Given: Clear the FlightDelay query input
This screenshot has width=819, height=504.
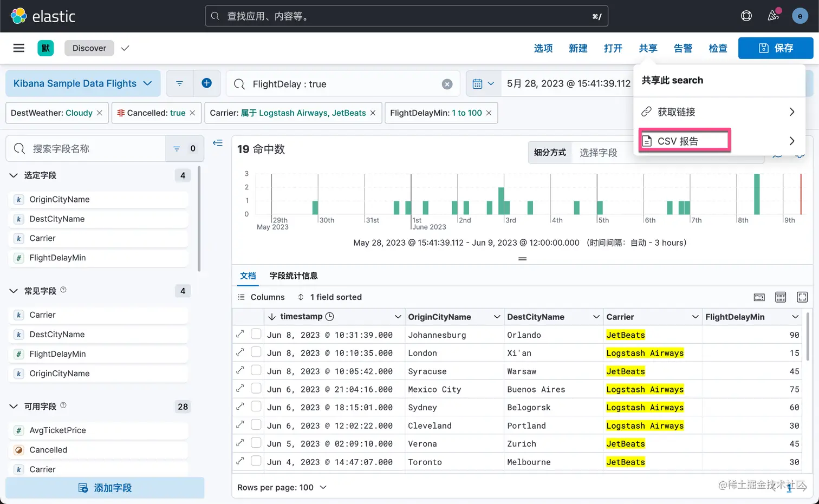Looking at the screenshot, I should (447, 84).
